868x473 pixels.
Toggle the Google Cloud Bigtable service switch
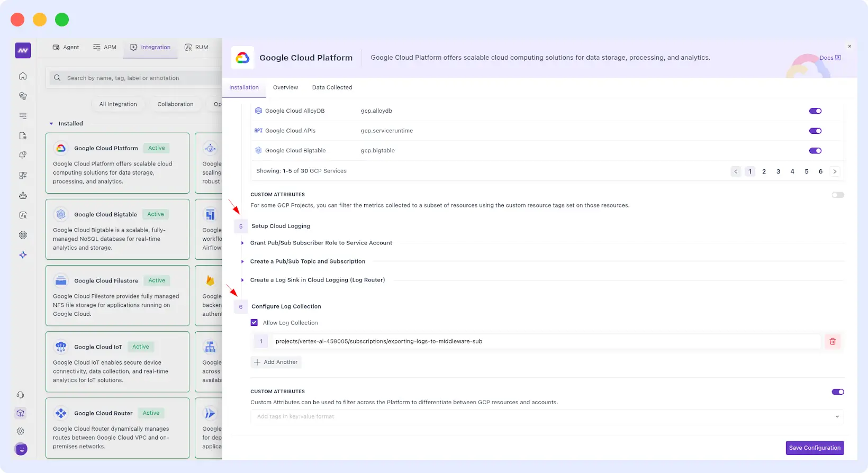pyautogui.click(x=815, y=151)
